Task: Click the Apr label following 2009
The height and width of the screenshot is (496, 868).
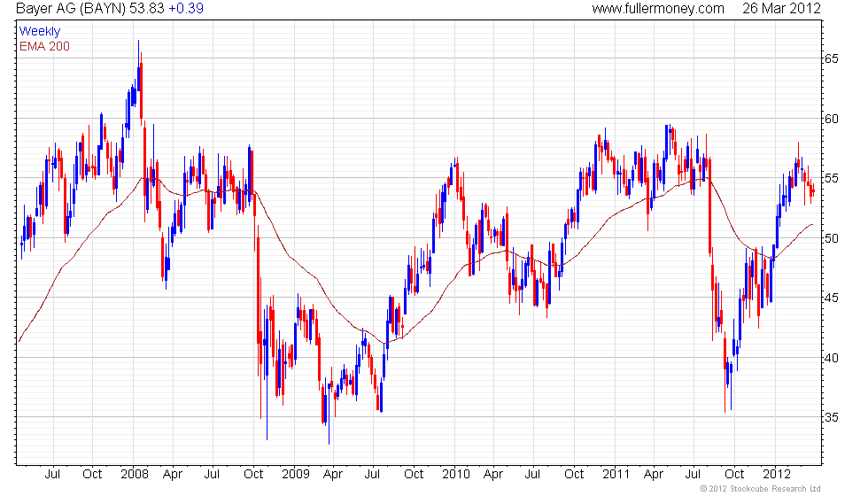Action: click(x=333, y=475)
